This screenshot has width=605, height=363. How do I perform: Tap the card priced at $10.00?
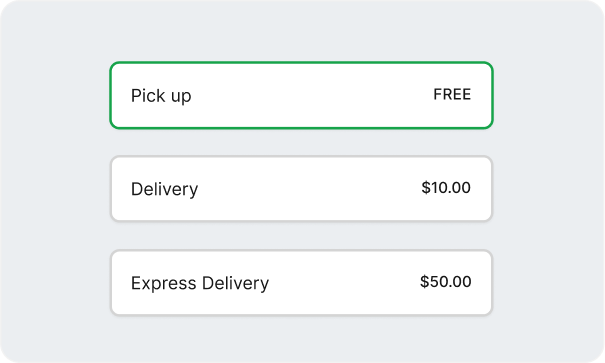click(301, 189)
